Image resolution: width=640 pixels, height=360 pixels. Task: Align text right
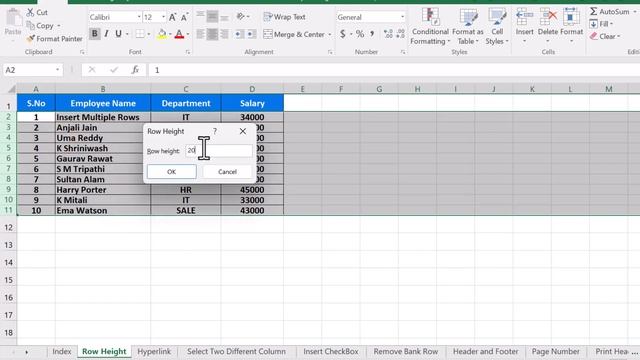pos(224,34)
